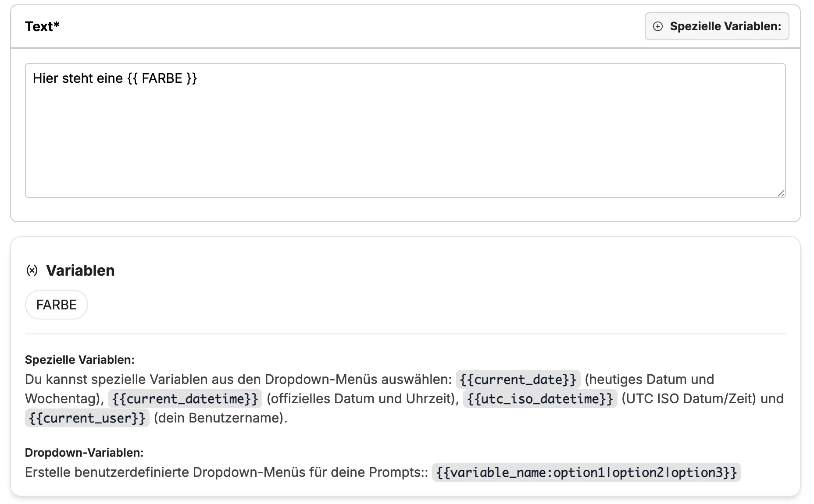
Task: Click the variables (x) icon next to Variablen
Action: point(32,270)
